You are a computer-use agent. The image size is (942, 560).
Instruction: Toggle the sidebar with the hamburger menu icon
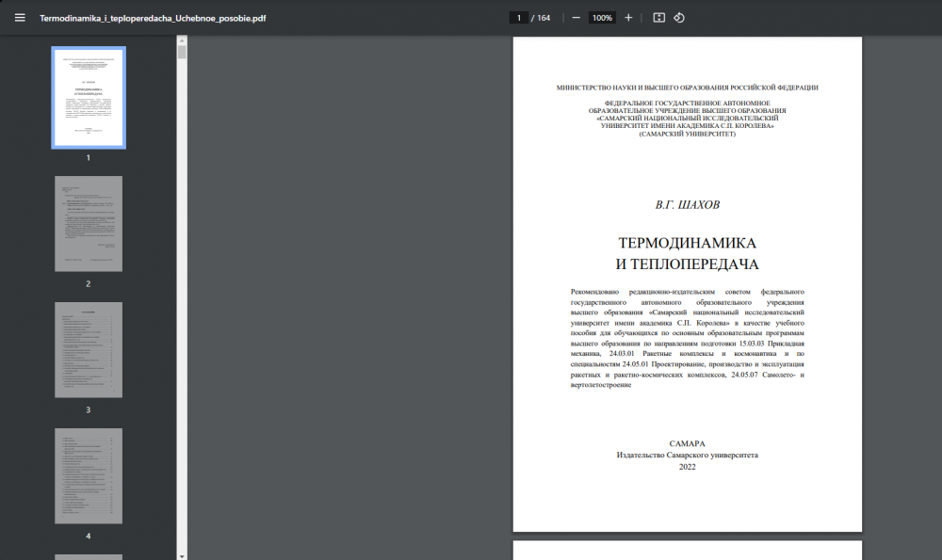tap(20, 18)
